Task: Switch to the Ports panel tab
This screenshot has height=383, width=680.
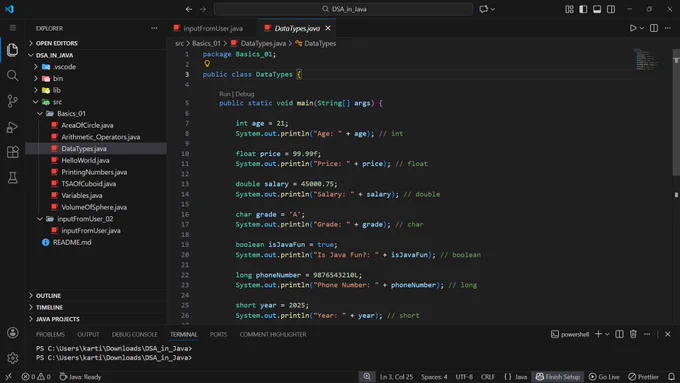Action: click(218, 334)
